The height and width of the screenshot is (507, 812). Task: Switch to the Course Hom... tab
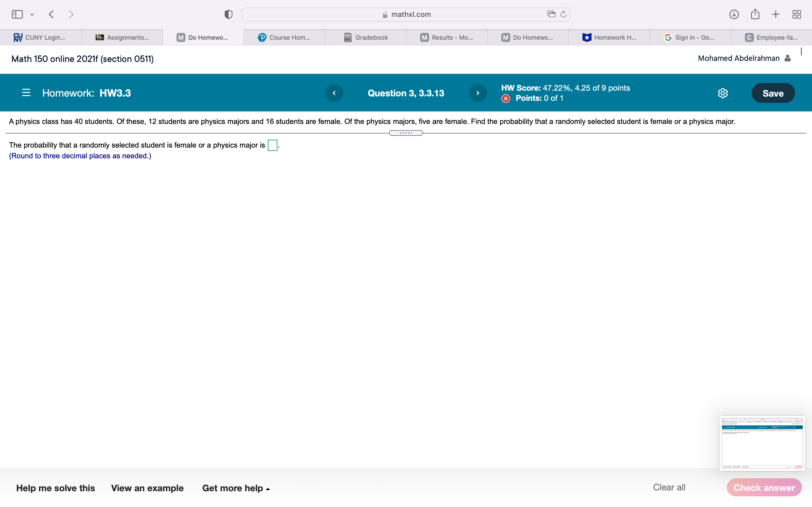pos(284,37)
